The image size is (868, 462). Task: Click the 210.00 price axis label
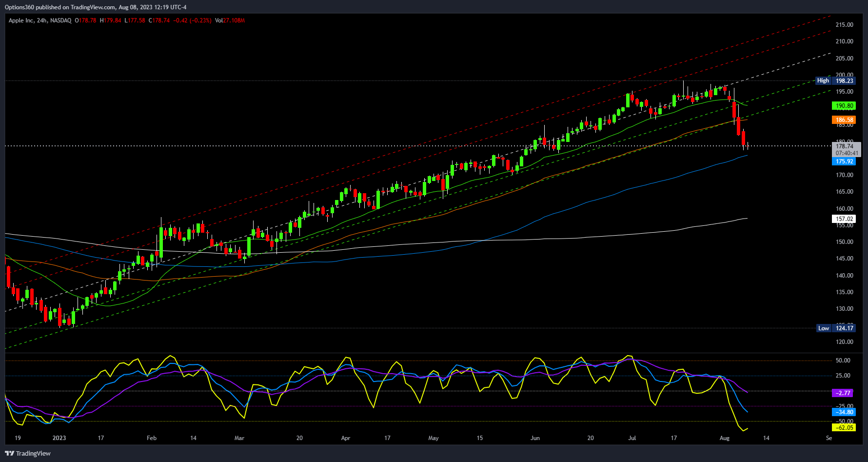[x=845, y=41]
